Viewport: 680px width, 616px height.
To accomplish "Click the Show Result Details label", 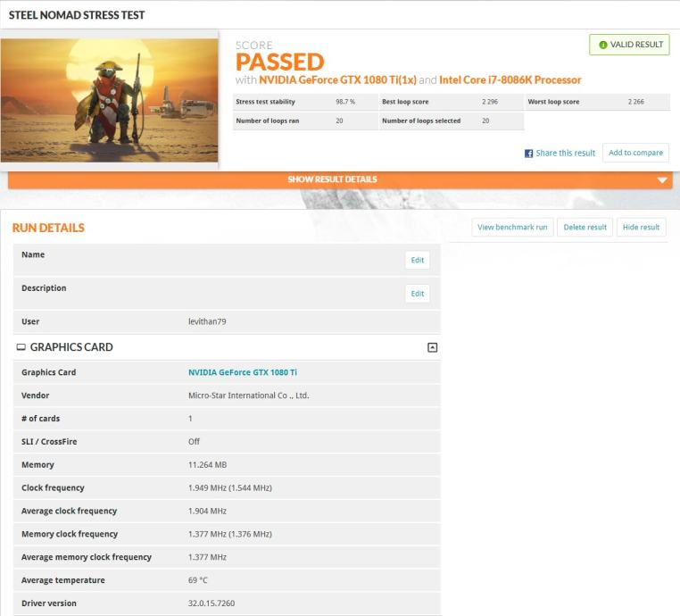I will (332, 179).
